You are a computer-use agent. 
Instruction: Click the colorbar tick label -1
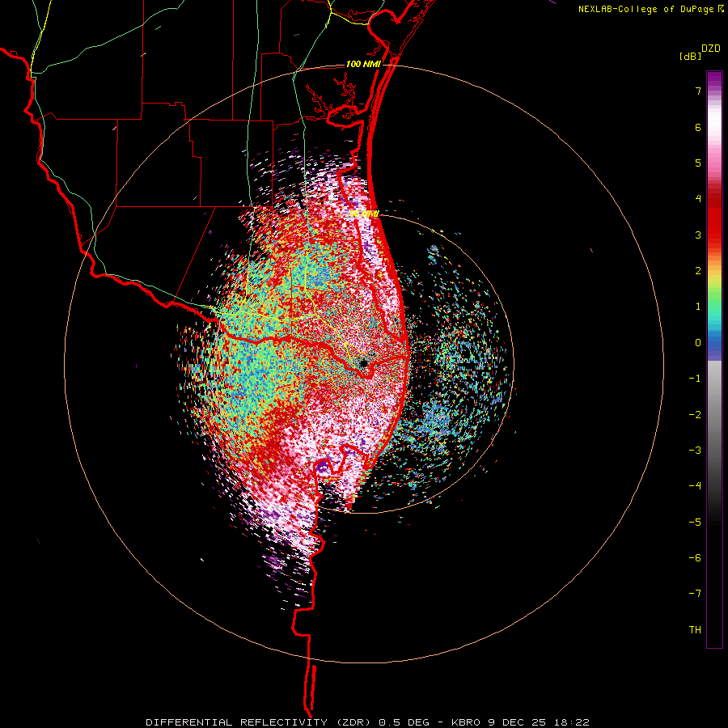pyautogui.click(x=695, y=379)
